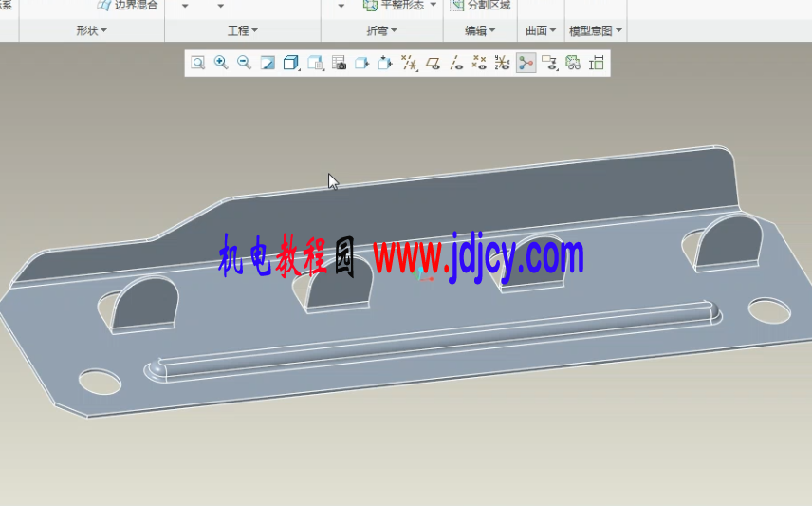Open the Saved Orientations icon

316,63
